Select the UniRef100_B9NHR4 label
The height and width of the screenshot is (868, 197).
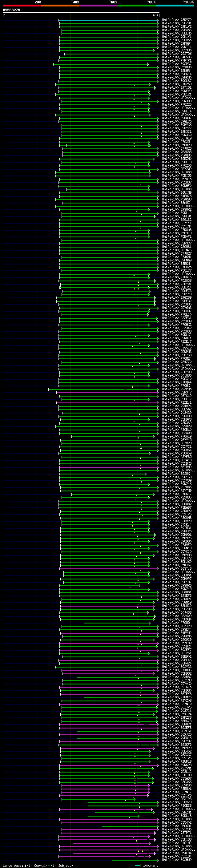(x=177, y=71)
